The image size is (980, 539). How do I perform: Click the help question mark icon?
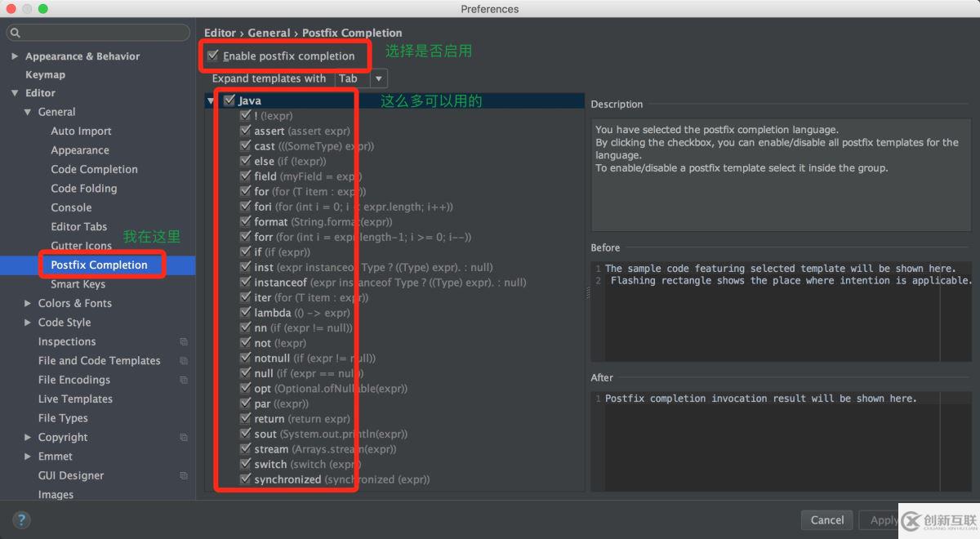point(22,519)
